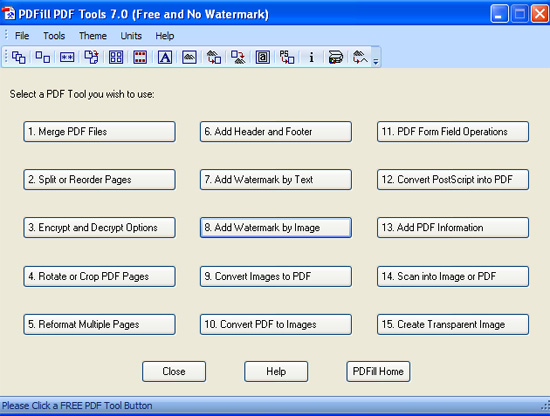Open 11. PDF Form Field Operations

click(453, 132)
